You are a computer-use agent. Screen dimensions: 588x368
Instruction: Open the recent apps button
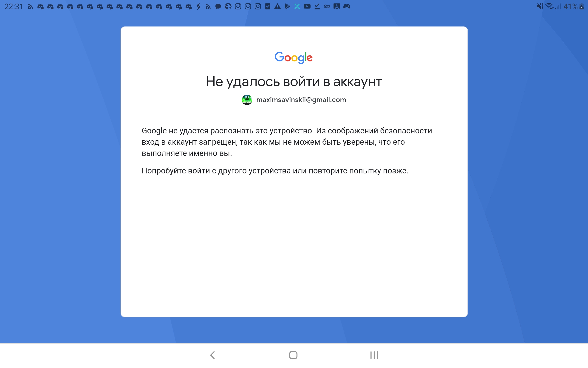point(374,355)
